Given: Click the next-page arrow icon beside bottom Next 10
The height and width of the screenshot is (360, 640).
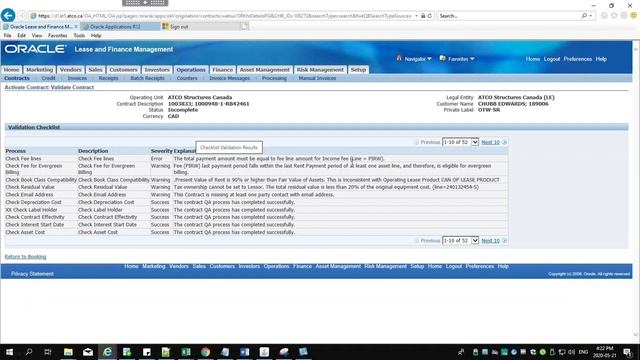Looking at the screenshot, I should coord(504,241).
